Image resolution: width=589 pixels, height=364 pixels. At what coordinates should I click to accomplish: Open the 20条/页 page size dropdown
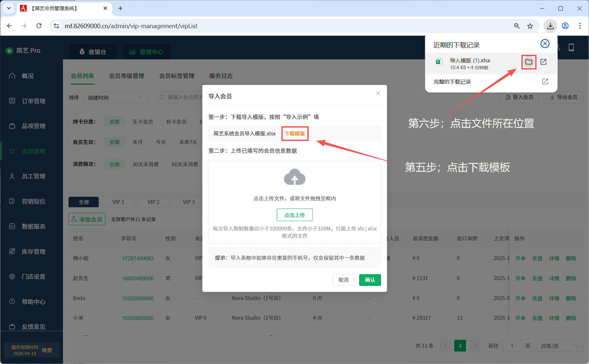[x=559, y=346]
